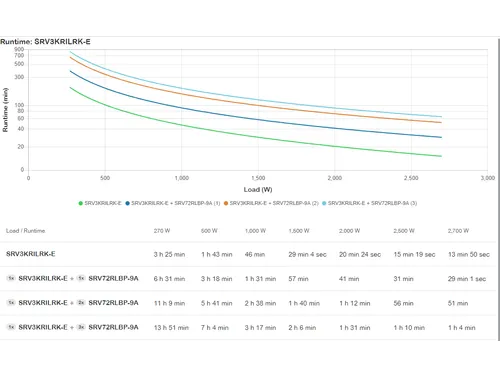
Task: Click the 2,700 W column header
Action: click(x=458, y=231)
